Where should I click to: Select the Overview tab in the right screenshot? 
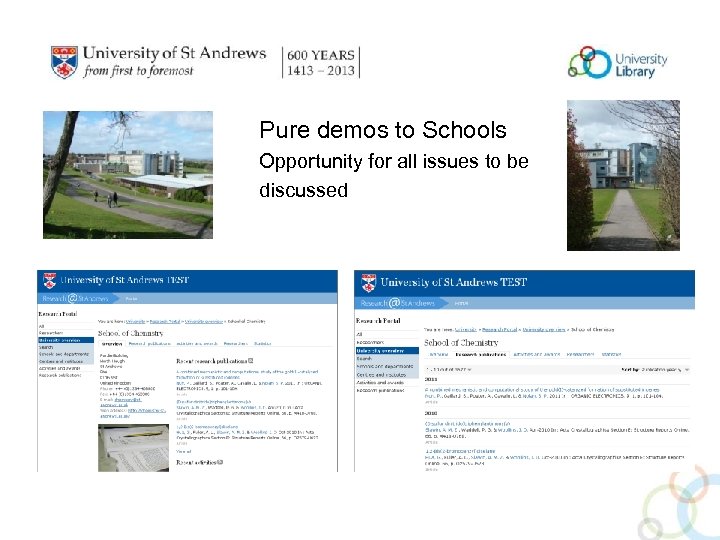pyautogui.click(x=438, y=354)
